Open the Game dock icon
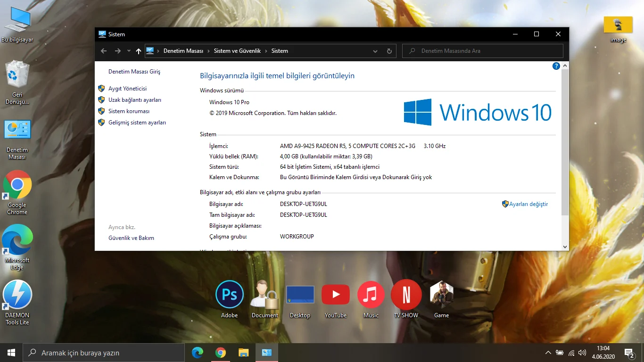 click(x=442, y=299)
